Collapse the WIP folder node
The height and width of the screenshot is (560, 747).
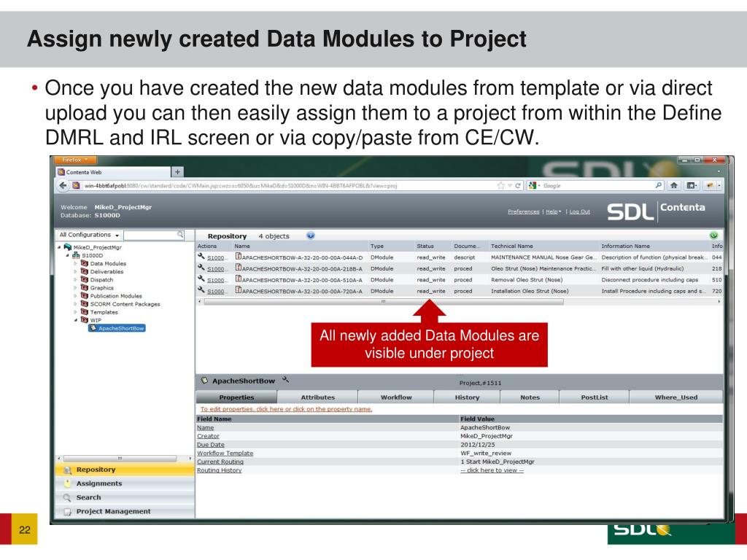point(75,320)
